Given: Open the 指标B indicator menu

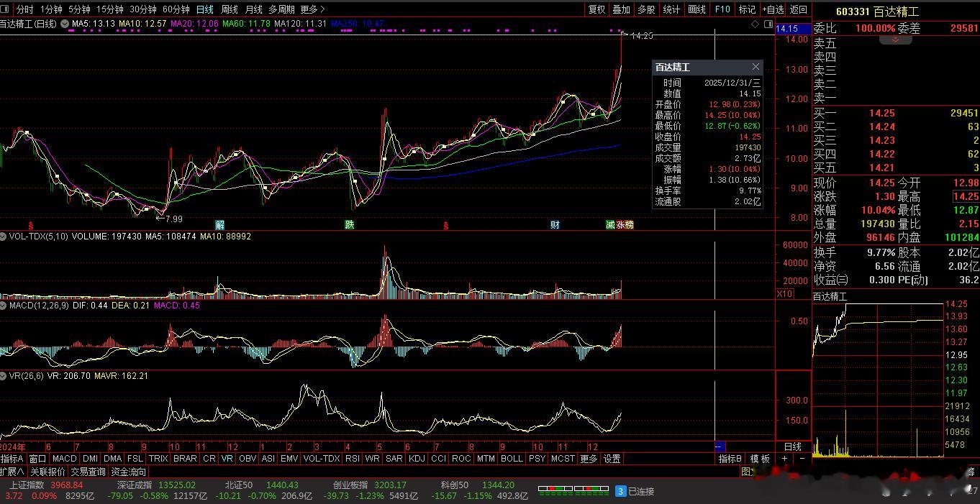Looking at the screenshot, I should tap(730, 459).
